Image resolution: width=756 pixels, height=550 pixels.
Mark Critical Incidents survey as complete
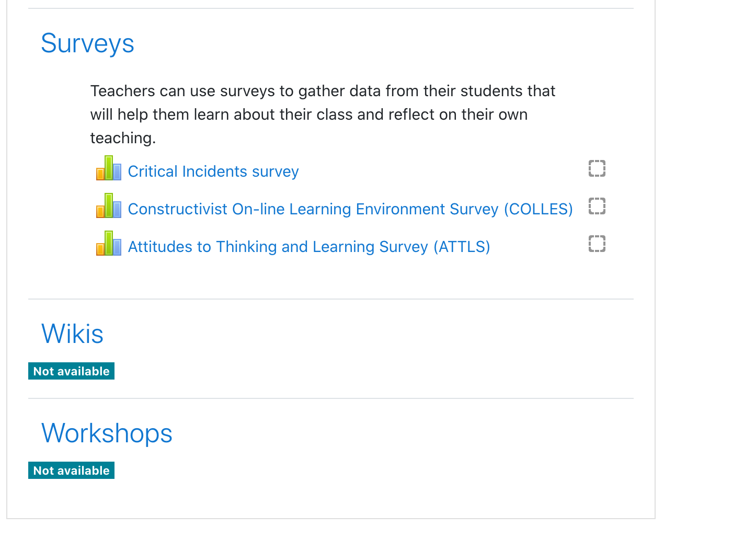pyautogui.click(x=597, y=168)
